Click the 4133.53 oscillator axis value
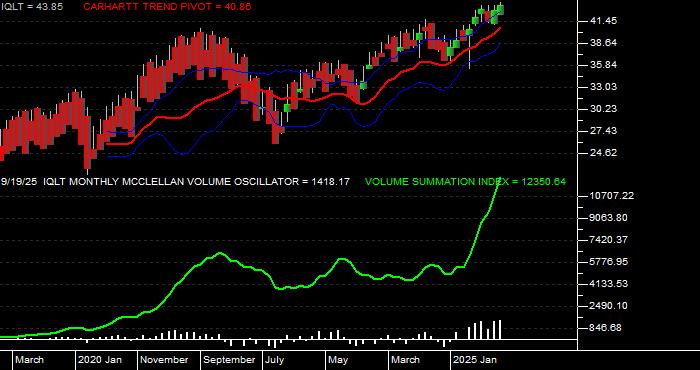The image size is (700, 370). coord(609,284)
